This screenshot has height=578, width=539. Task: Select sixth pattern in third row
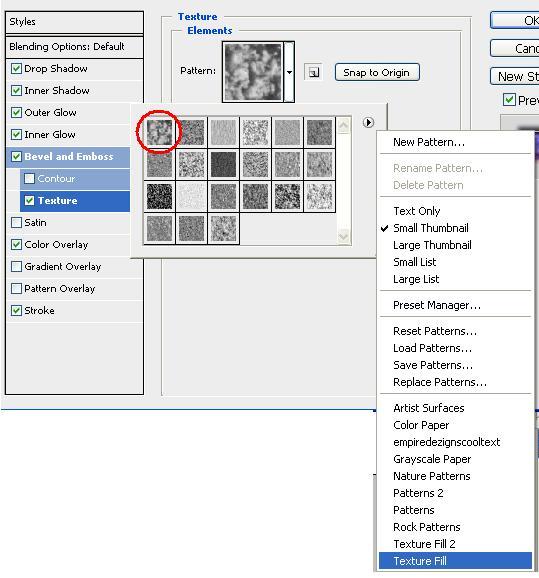pos(320,196)
